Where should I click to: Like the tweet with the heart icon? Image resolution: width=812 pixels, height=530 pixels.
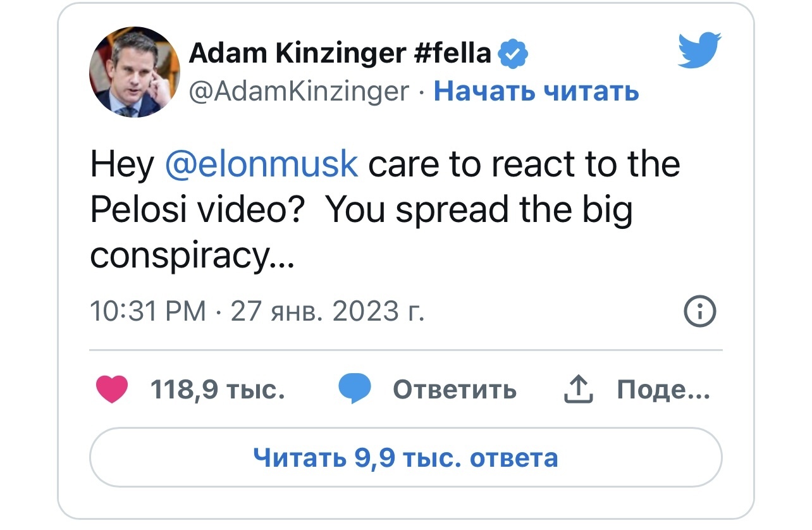(112, 389)
